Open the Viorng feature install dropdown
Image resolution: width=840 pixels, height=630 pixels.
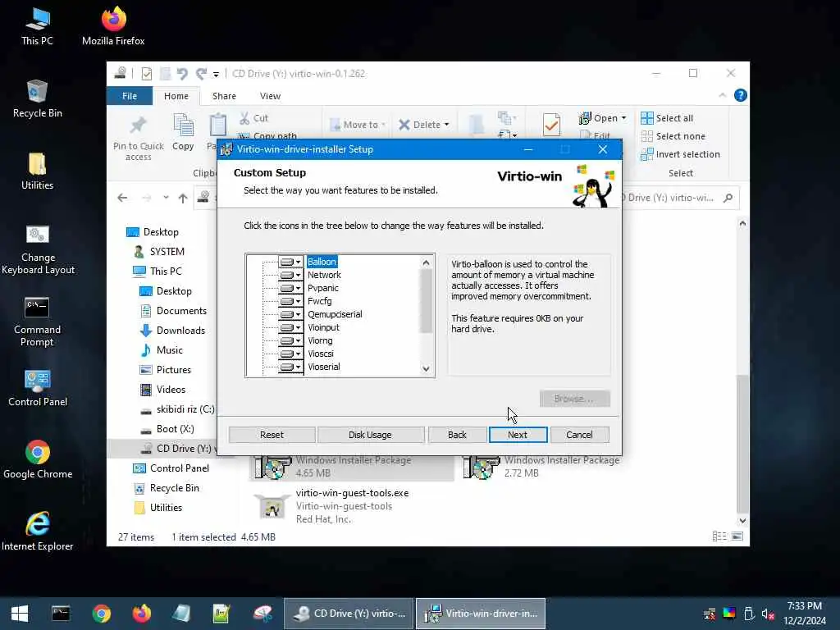point(291,340)
